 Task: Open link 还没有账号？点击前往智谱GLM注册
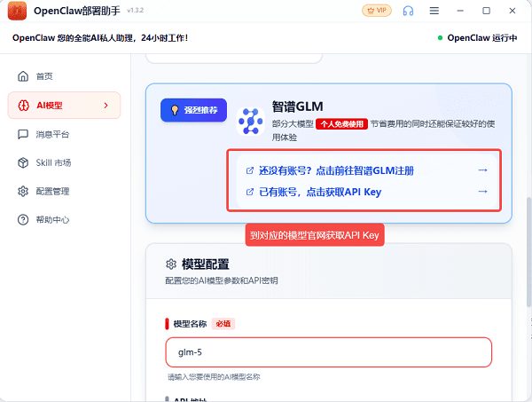tap(336, 170)
